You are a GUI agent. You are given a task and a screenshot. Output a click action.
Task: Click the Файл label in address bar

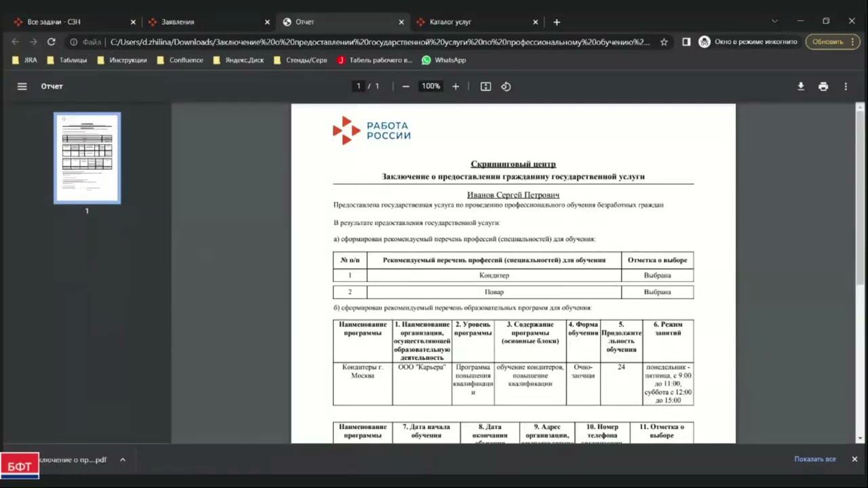(x=92, y=42)
